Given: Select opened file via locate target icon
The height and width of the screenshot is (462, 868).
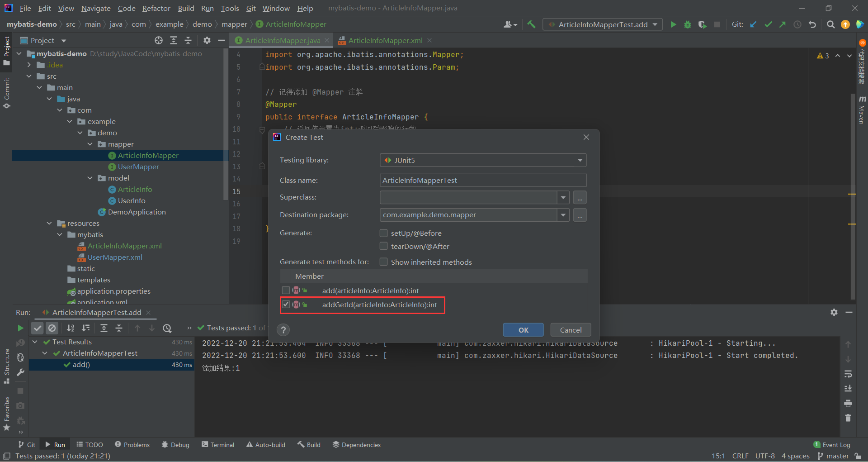Looking at the screenshot, I should point(159,40).
